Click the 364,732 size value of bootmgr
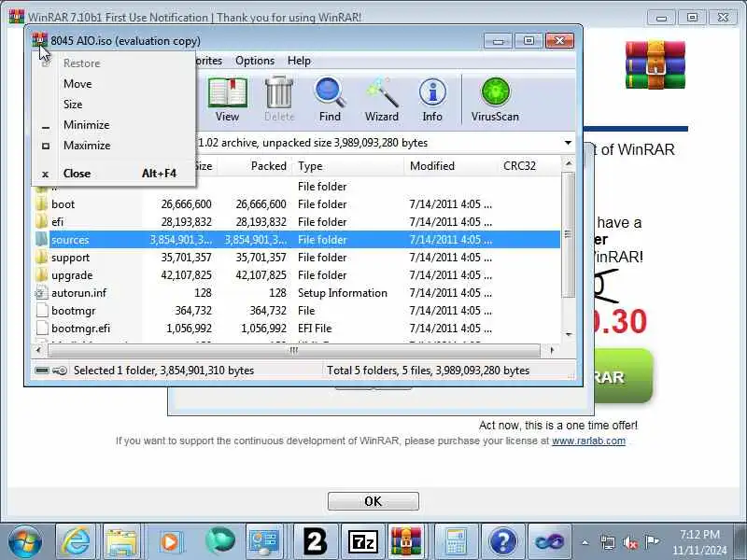The image size is (747, 560). pos(193,311)
